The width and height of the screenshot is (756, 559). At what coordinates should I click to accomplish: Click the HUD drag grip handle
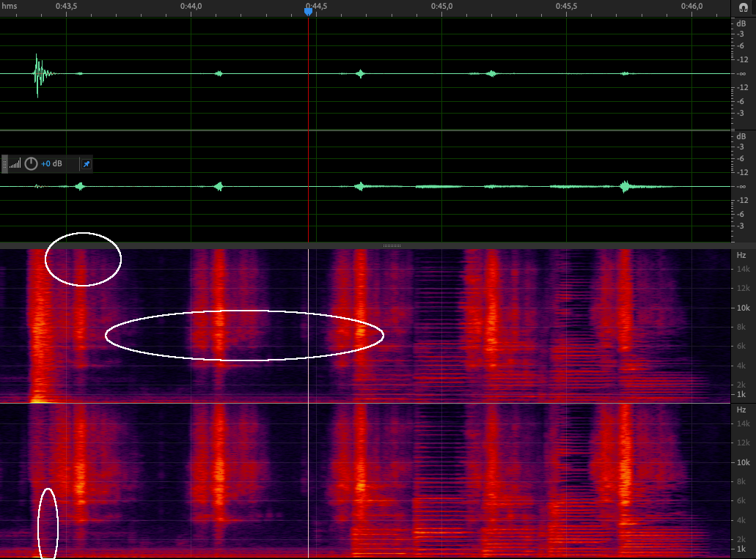click(x=4, y=163)
